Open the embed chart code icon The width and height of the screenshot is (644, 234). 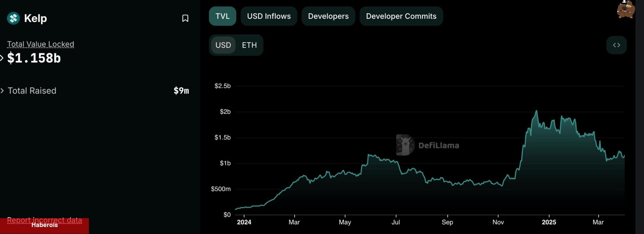point(616,45)
